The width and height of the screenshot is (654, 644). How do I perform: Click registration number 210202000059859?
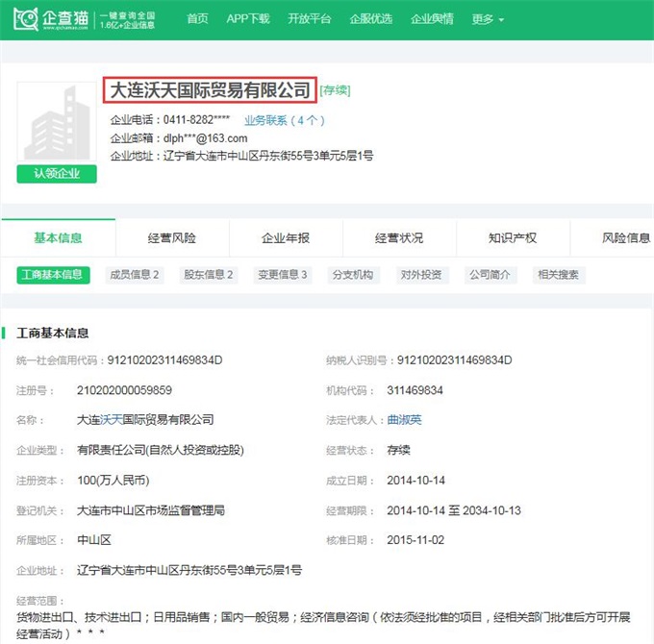(124, 390)
